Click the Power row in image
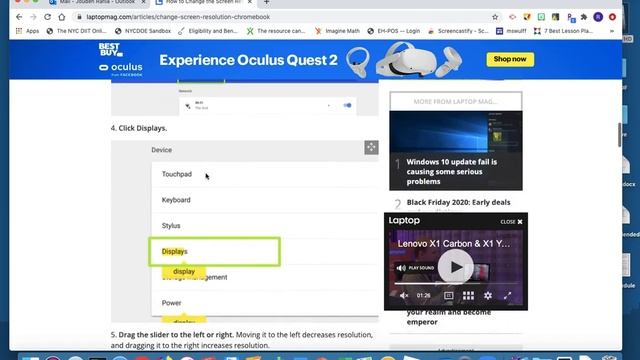This screenshot has height=360, width=640. [x=264, y=303]
